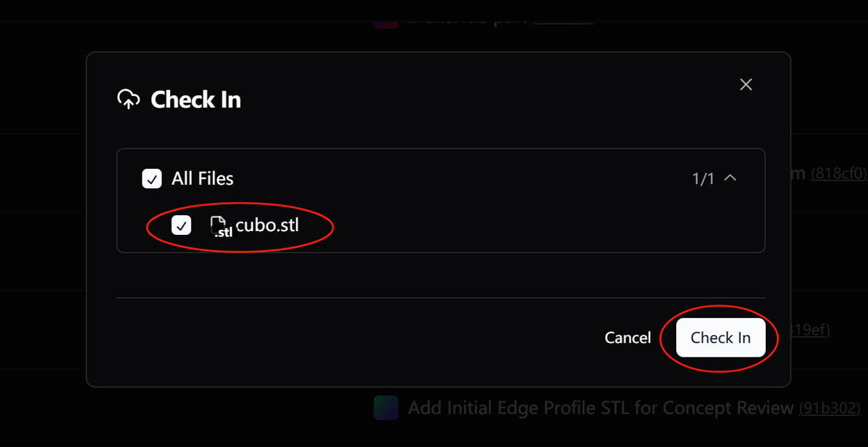Click the green-purple avatar beside Edge Profile commit
This screenshot has height=447, width=868.
pyautogui.click(x=386, y=408)
